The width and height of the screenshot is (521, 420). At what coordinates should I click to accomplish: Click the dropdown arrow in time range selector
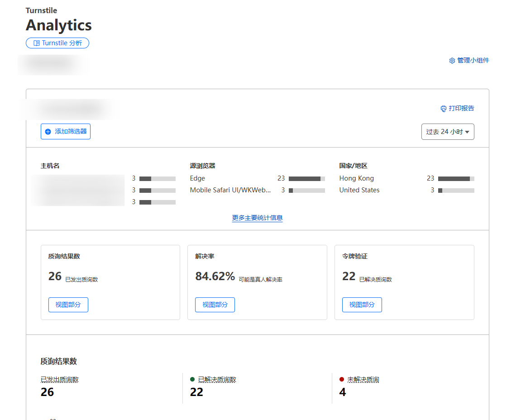tap(467, 132)
